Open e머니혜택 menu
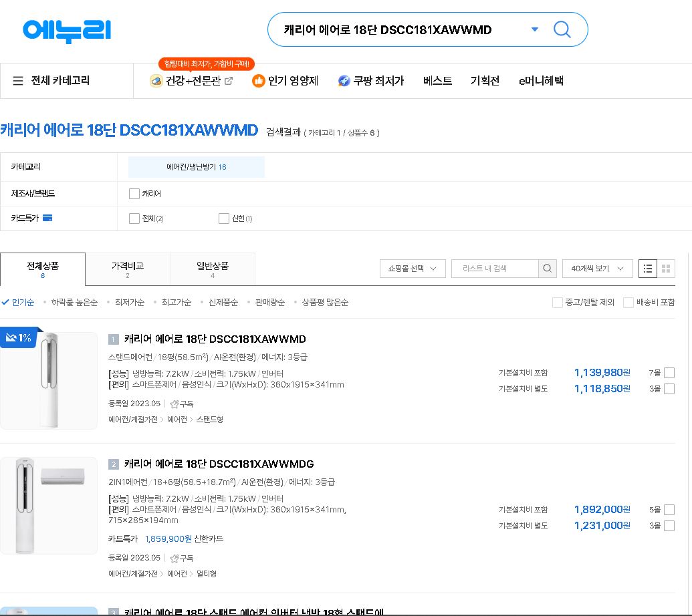Screen dimensions: 692x616 (541, 81)
